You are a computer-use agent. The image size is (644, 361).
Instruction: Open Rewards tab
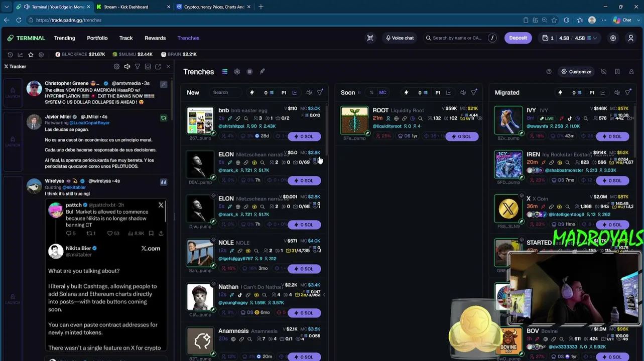click(155, 38)
